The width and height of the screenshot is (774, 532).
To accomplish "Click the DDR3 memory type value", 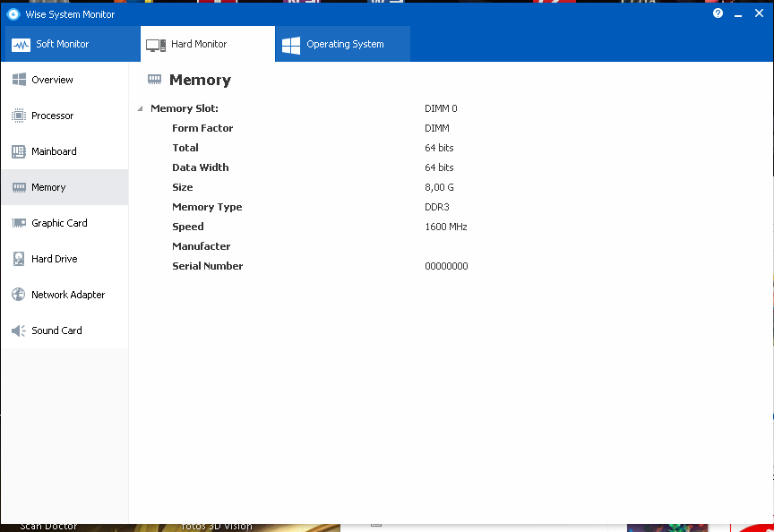I will (437, 207).
